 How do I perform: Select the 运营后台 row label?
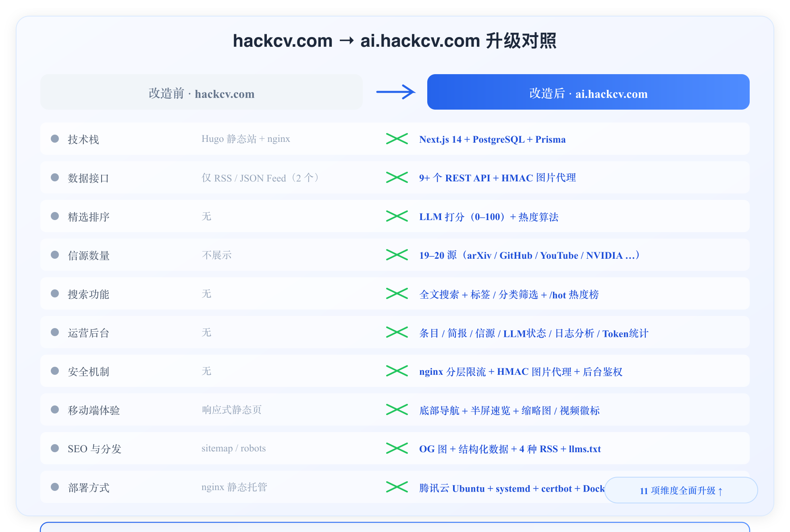tap(89, 333)
